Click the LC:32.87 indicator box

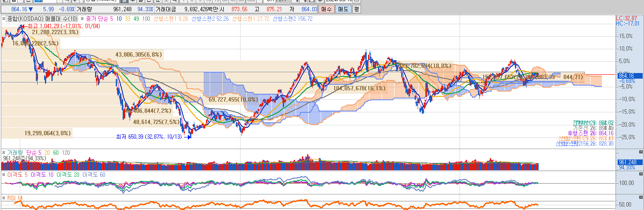coord(626,18)
